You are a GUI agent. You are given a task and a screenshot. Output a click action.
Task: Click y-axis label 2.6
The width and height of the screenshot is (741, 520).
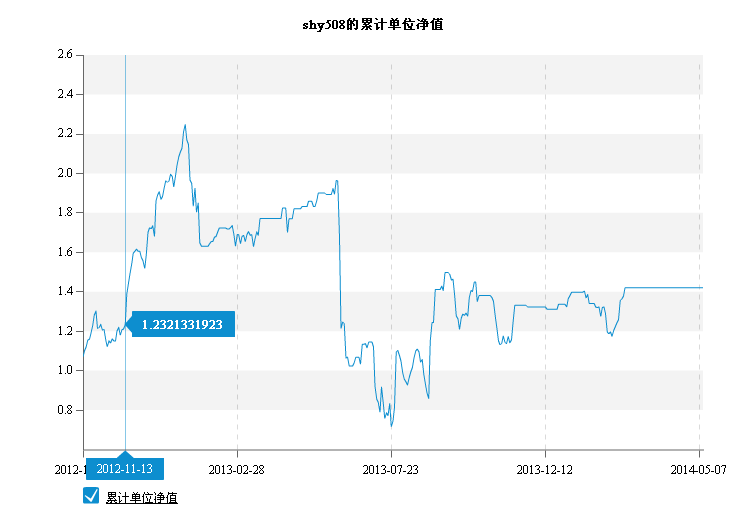[x=65, y=54]
